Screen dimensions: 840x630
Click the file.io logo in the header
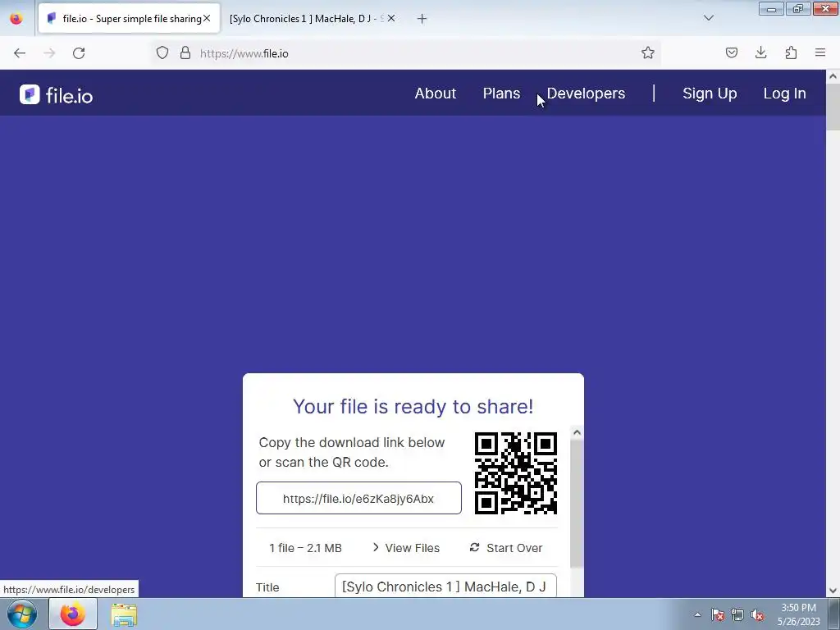[57, 95]
